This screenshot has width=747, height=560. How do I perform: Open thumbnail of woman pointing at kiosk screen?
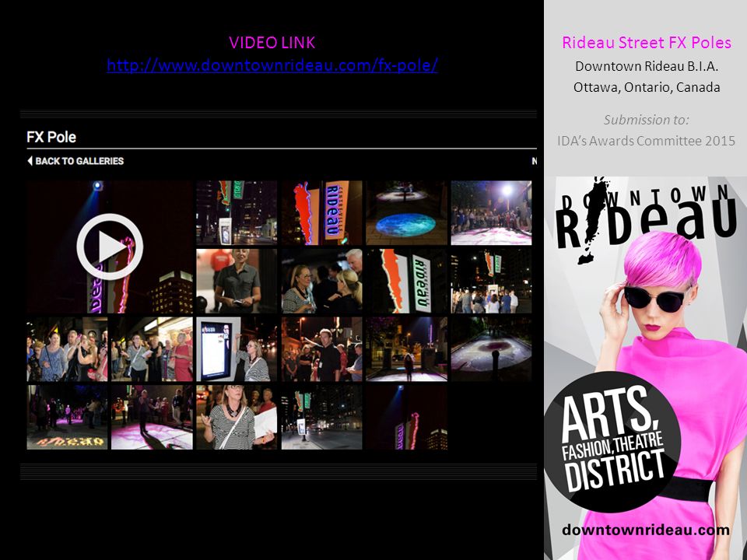237,349
